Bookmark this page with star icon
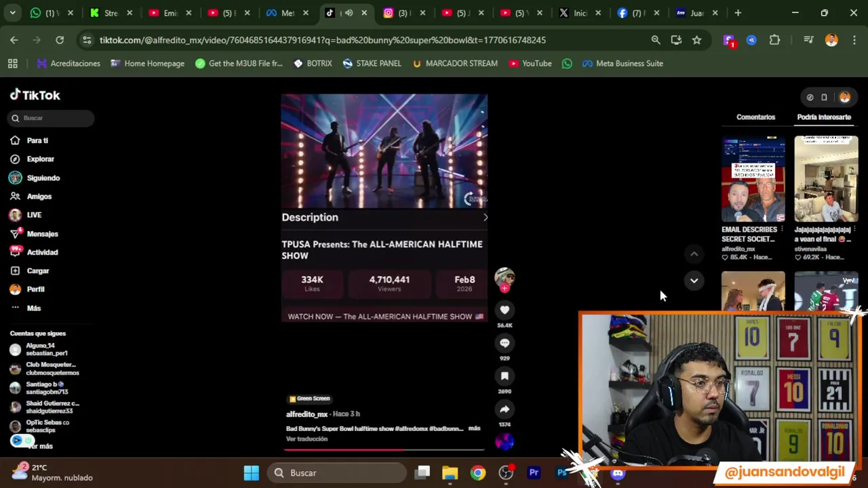The width and height of the screenshot is (868, 488). [x=696, y=40]
